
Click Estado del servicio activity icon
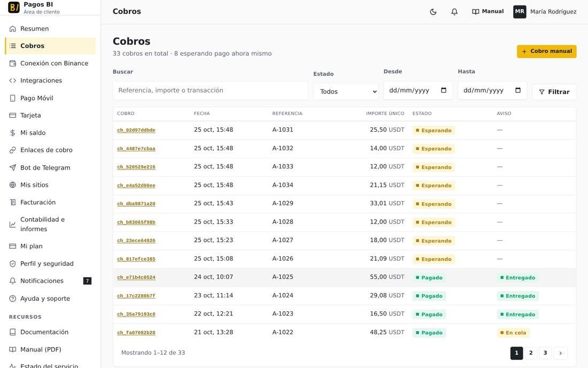[x=13, y=366]
